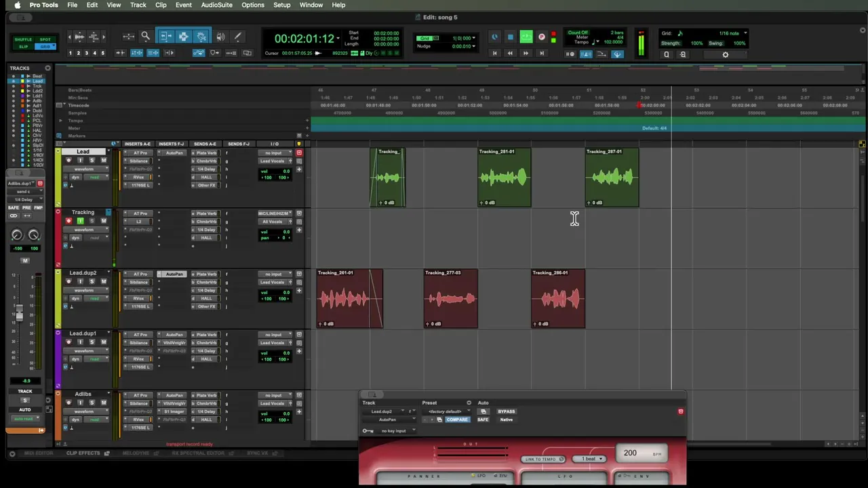Open the Track menu

pyautogui.click(x=138, y=5)
